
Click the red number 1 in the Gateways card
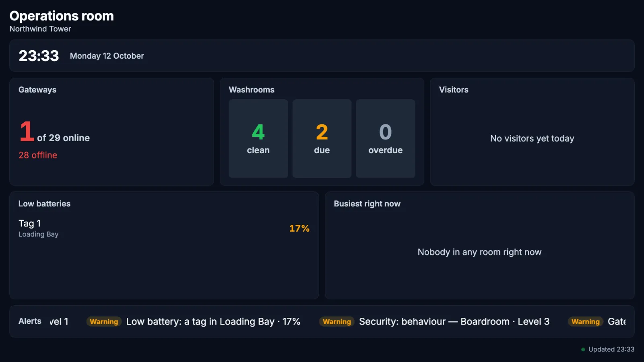tap(27, 131)
